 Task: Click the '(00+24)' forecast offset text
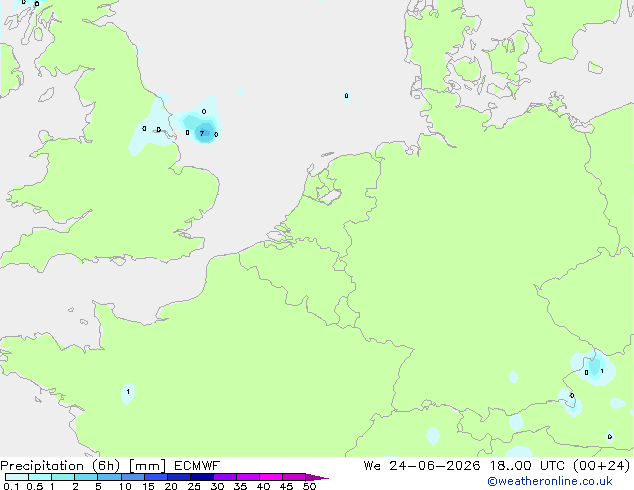click(x=601, y=466)
